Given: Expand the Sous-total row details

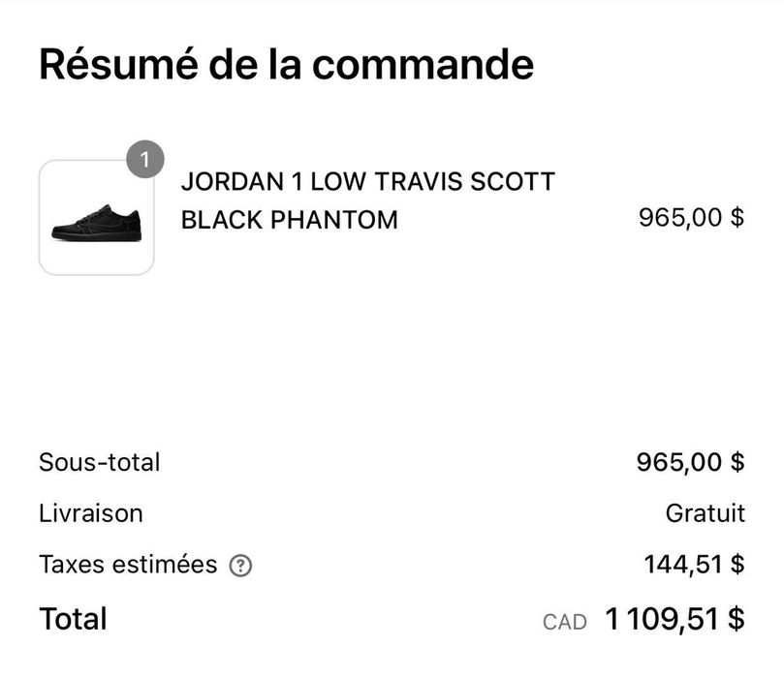Looking at the screenshot, I should pyautogui.click(x=99, y=462).
